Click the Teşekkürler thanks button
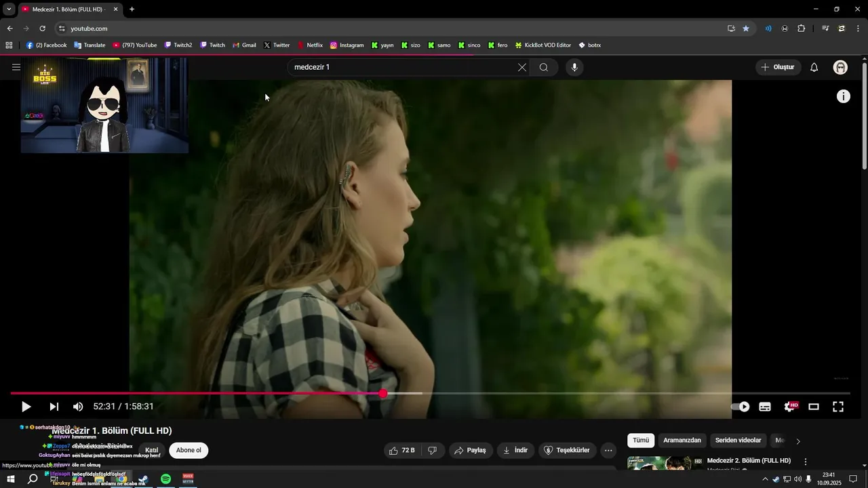The image size is (868, 488). pyautogui.click(x=568, y=450)
